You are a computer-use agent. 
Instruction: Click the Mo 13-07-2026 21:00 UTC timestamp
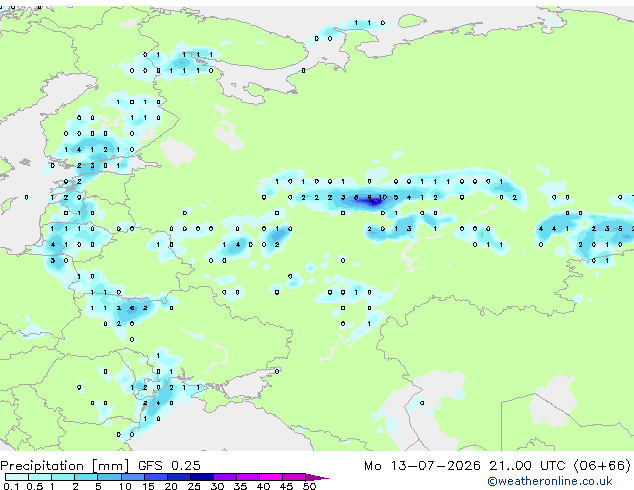click(x=465, y=466)
